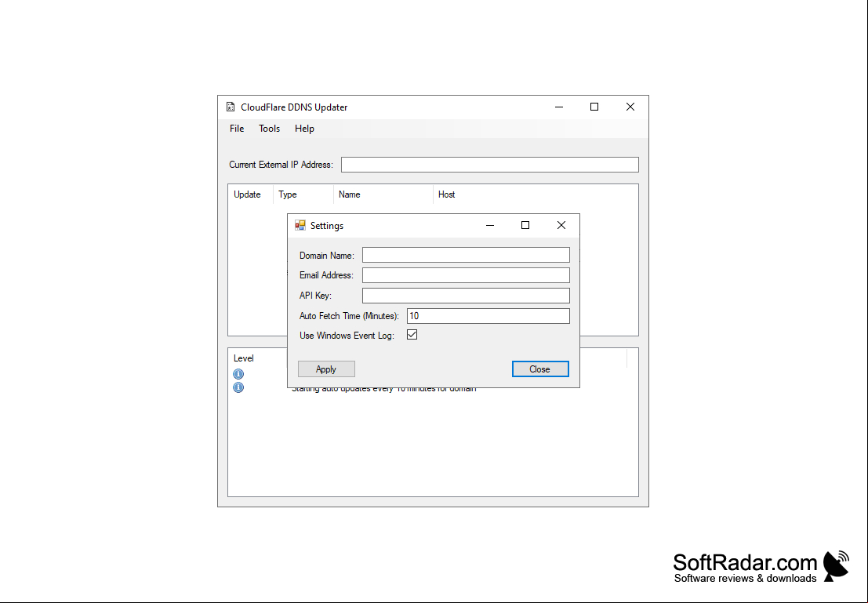Open the File menu
The width and height of the screenshot is (868, 603).
point(237,129)
